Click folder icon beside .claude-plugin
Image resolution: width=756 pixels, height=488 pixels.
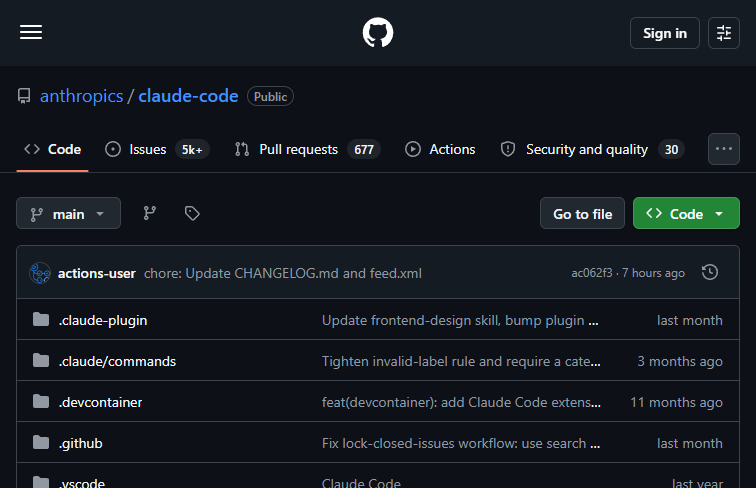click(41, 319)
